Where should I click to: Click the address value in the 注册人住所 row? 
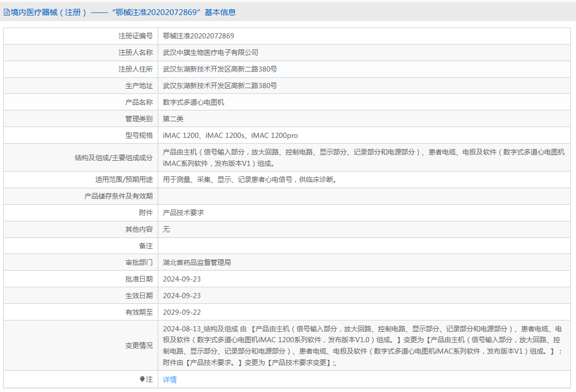[x=220, y=69]
